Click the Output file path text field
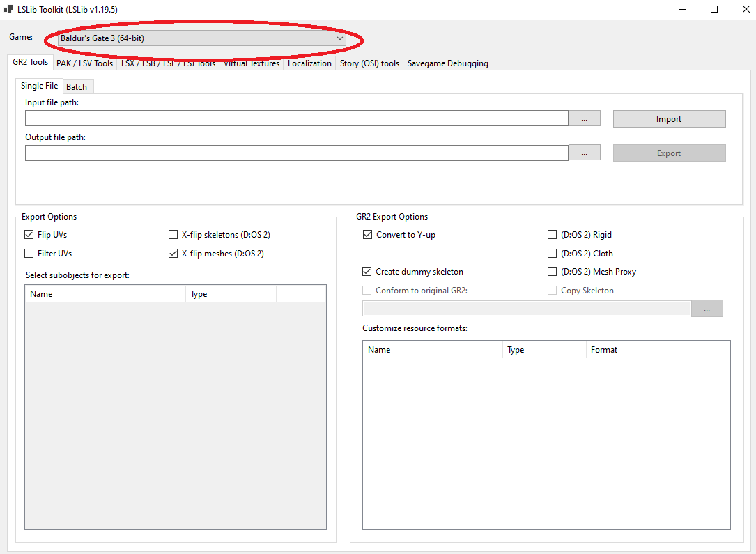The height and width of the screenshot is (554, 756). (x=297, y=153)
